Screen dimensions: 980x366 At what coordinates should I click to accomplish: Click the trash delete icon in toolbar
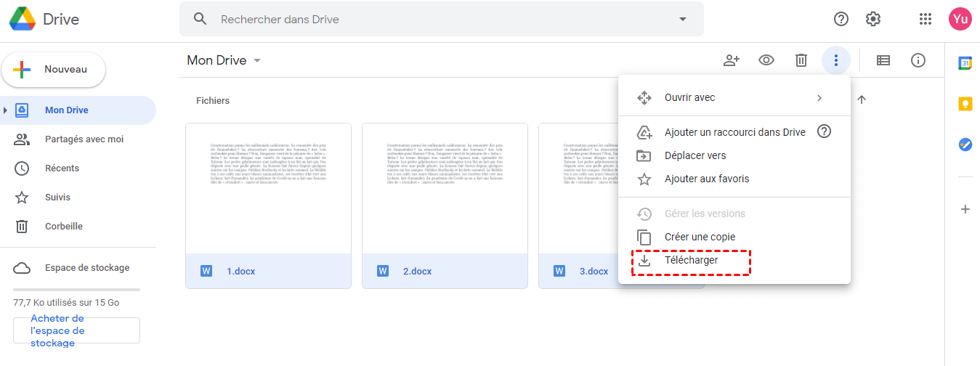click(x=801, y=60)
